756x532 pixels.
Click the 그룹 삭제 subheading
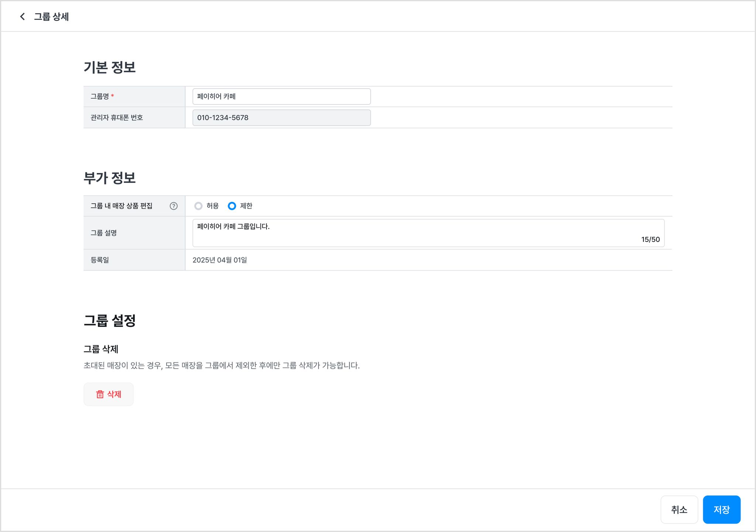[101, 349]
